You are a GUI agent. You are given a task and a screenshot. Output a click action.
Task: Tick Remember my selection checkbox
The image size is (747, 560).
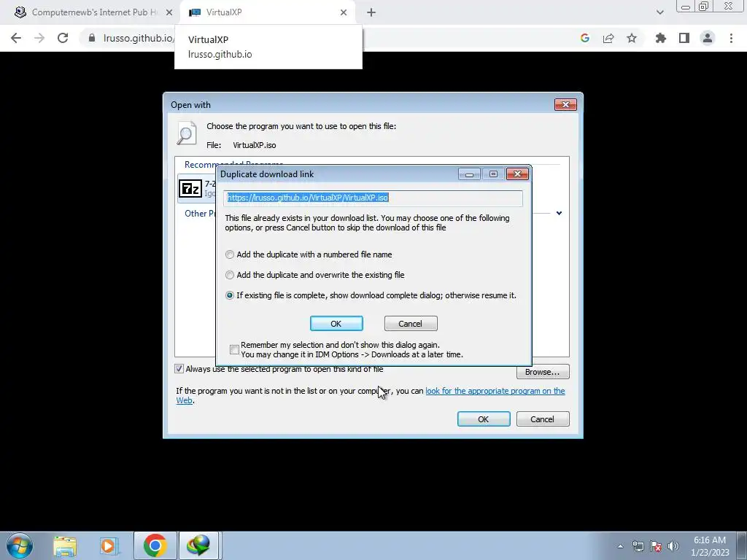point(234,350)
